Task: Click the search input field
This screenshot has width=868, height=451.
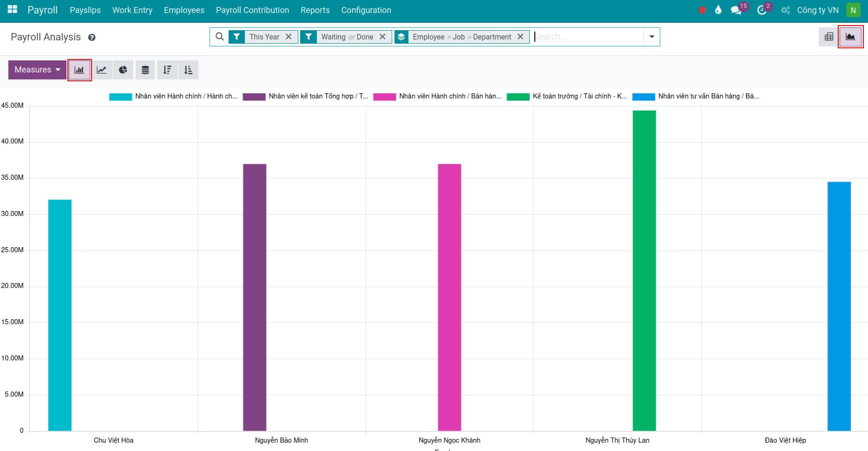Action: (581, 37)
